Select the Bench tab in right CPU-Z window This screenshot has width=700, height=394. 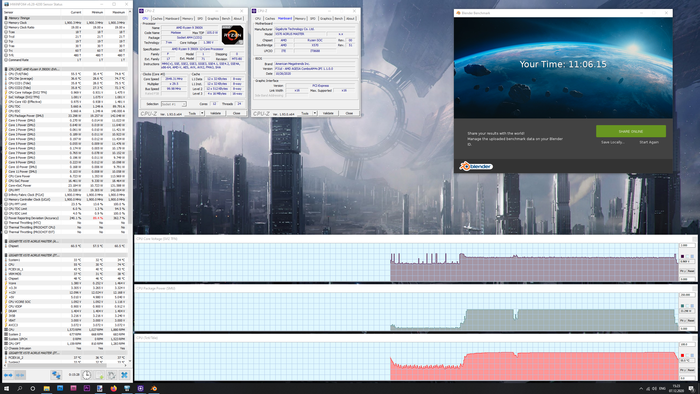(338, 19)
